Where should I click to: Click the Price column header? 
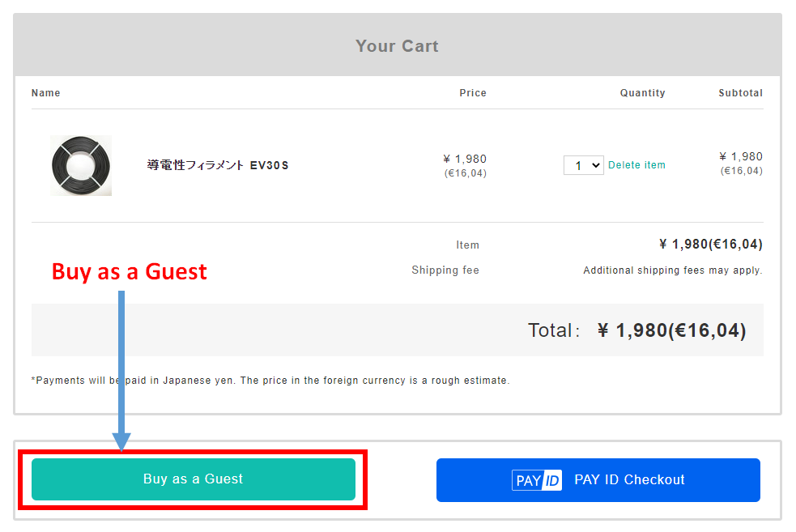point(473,93)
